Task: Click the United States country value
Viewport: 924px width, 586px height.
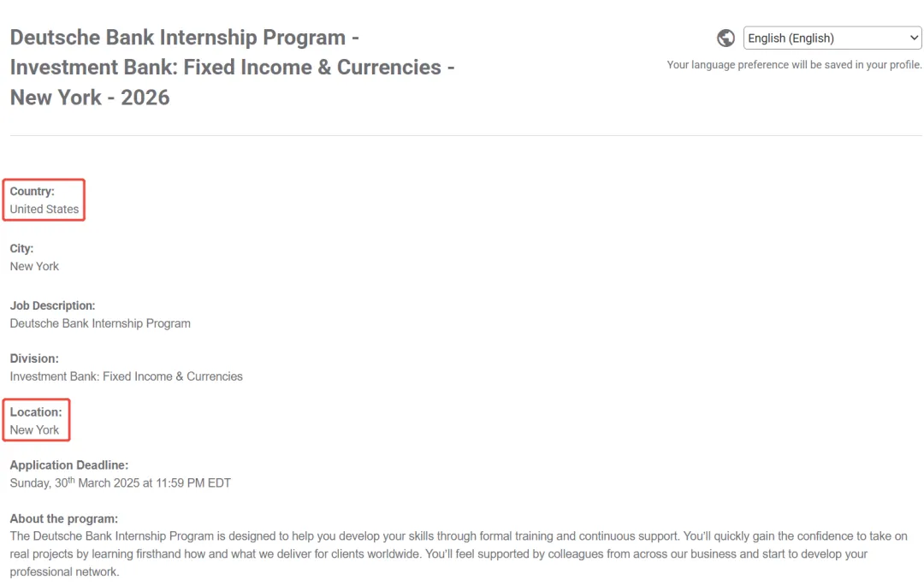Action: [x=44, y=209]
